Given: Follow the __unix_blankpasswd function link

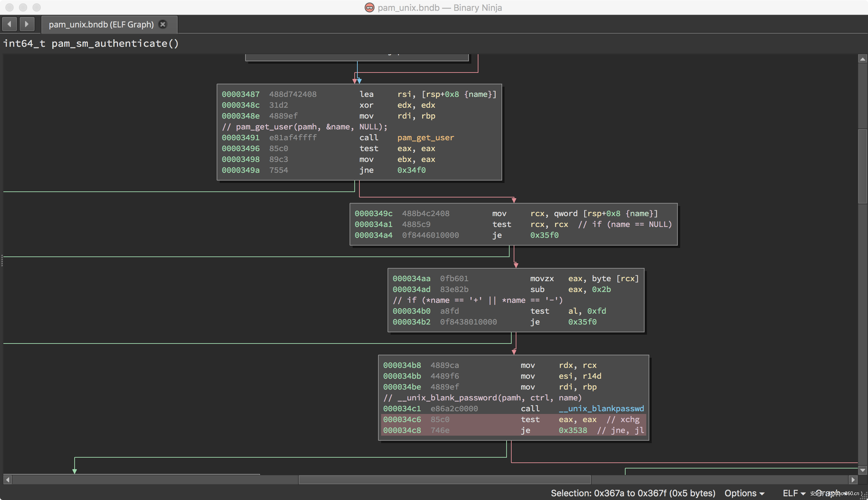Looking at the screenshot, I should click(x=601, y=409).
